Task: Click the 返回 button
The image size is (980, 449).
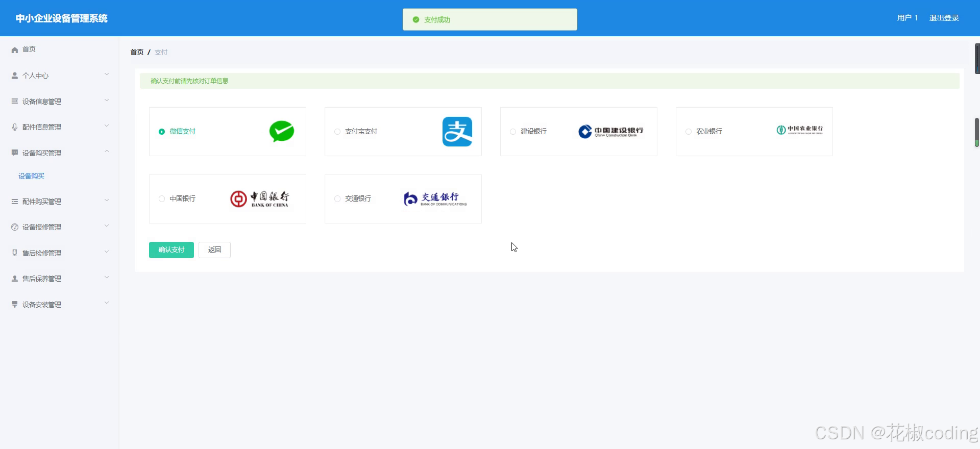Action: pos(214,250)
